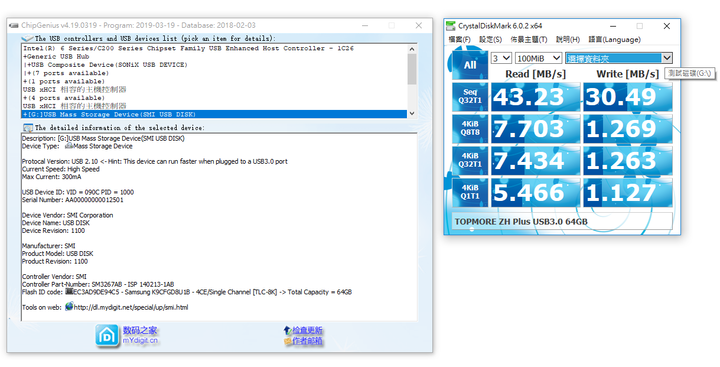Click the 4KiB Q8T8 write value 1.269
Viewport: 720px width, 367px height.
[x=628, y=129]
